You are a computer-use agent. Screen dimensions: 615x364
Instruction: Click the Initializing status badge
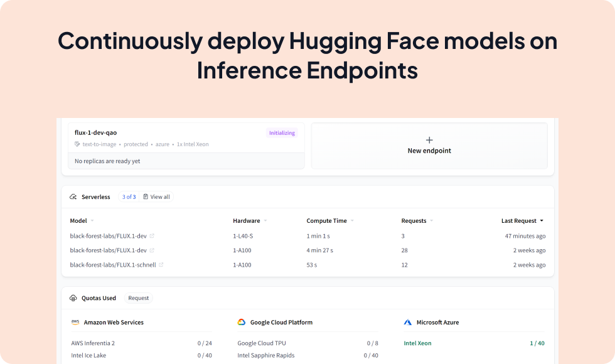pyautogui.click(x=282, y=132)
